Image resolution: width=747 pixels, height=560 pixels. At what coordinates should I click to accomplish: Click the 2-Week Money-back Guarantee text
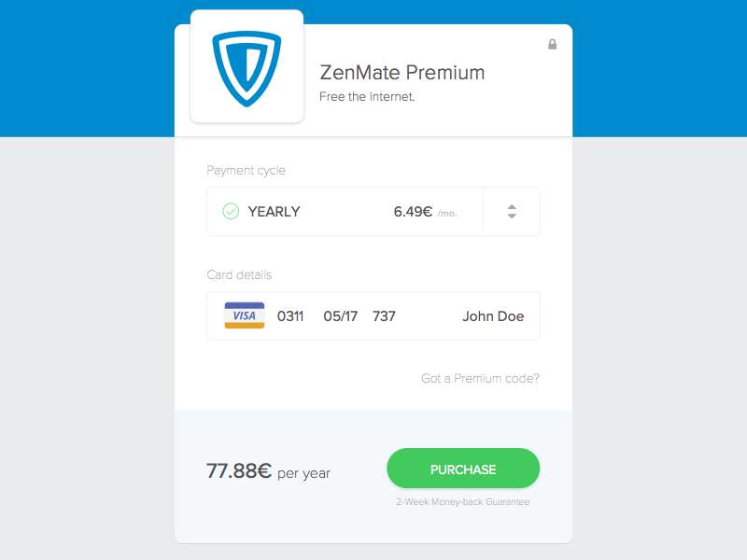point(462,501)
